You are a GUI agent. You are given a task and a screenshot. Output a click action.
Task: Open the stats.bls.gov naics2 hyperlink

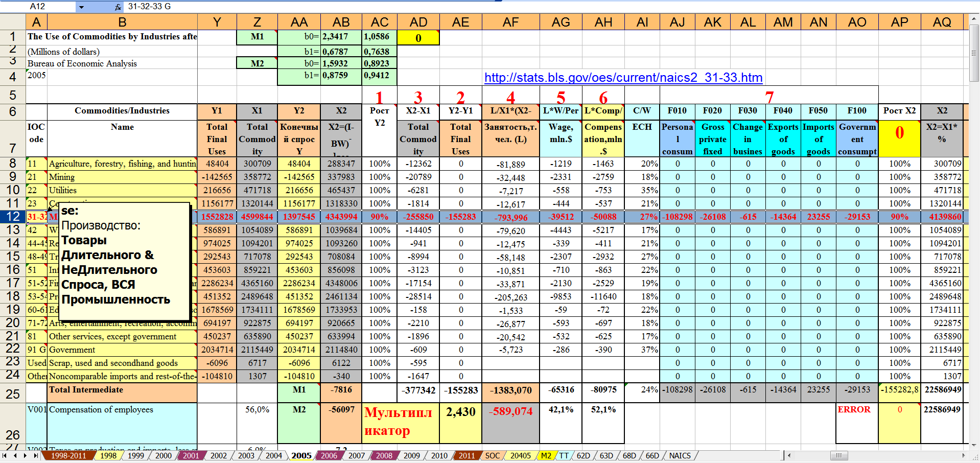pyautogui.click(x=623, y=77)
